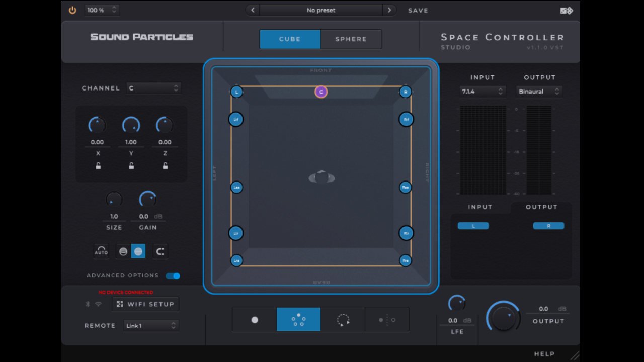This screenshot has width=644, height=362.
Task: Open the Remote Link 1 dropdown
Action: tap(151, 325)
